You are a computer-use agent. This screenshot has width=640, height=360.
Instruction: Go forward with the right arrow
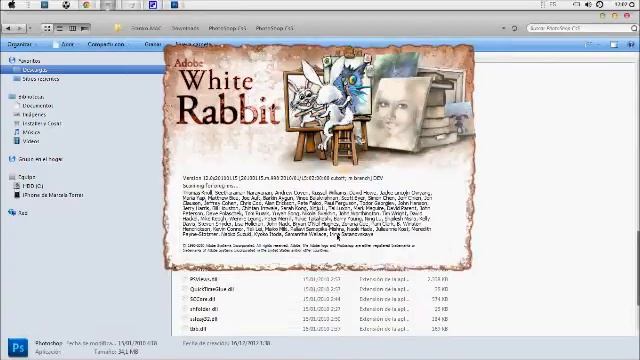(19, 28)
